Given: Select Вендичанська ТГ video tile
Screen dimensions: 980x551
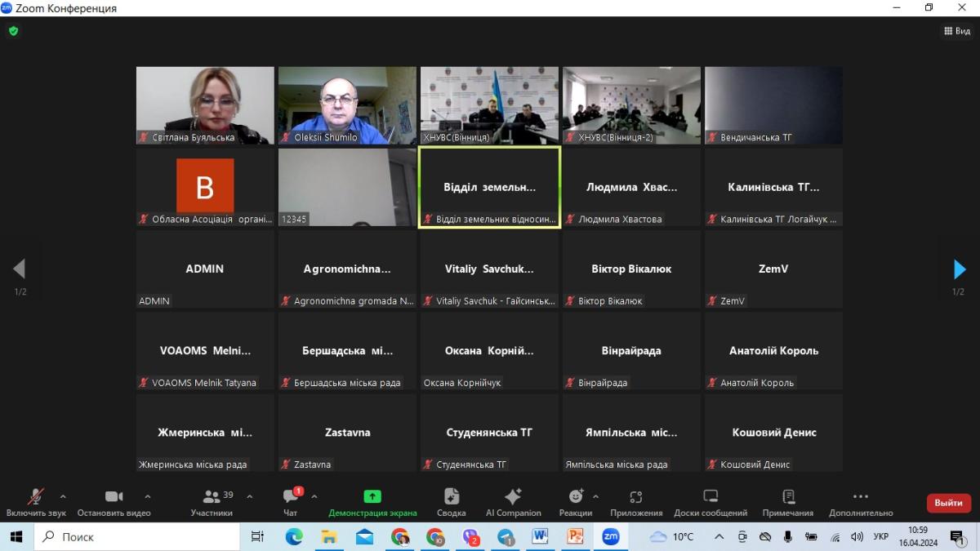Looking at the screenshot, I should pos(773,105).
